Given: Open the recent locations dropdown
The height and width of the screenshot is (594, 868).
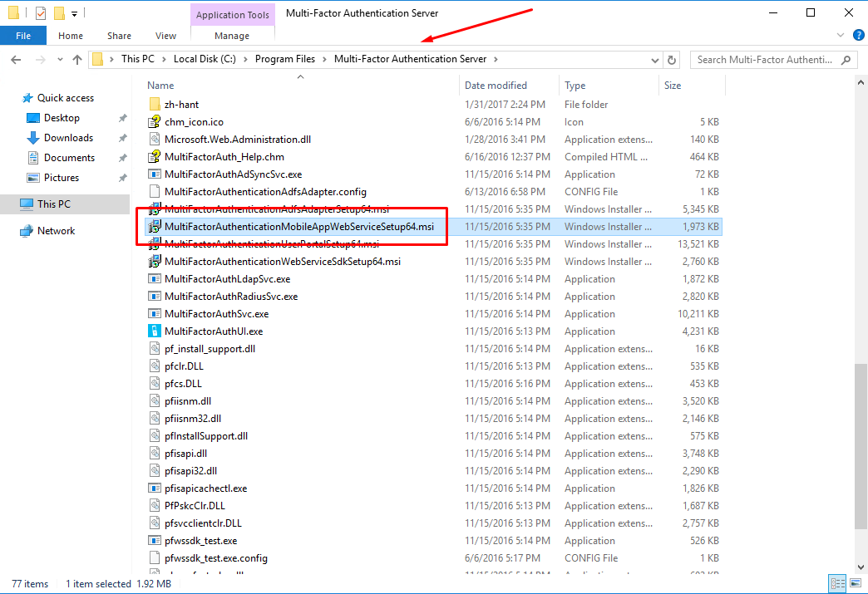Looking at the screenshot, I should (x=60, y=60).
